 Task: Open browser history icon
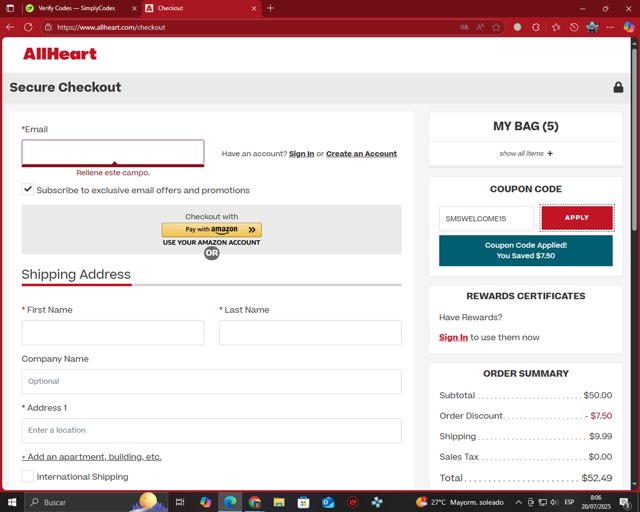(574, 27)
